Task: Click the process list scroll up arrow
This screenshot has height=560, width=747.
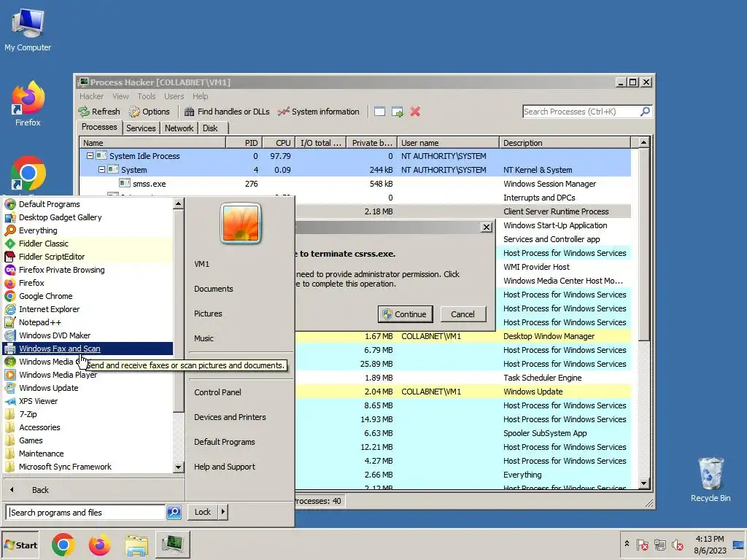Action: pos(643,142)
